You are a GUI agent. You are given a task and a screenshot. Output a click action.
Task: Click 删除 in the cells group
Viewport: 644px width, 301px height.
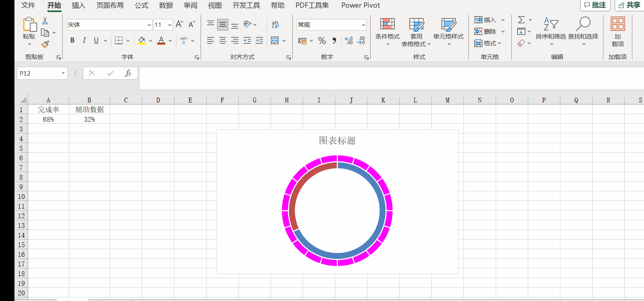point(485,31)
